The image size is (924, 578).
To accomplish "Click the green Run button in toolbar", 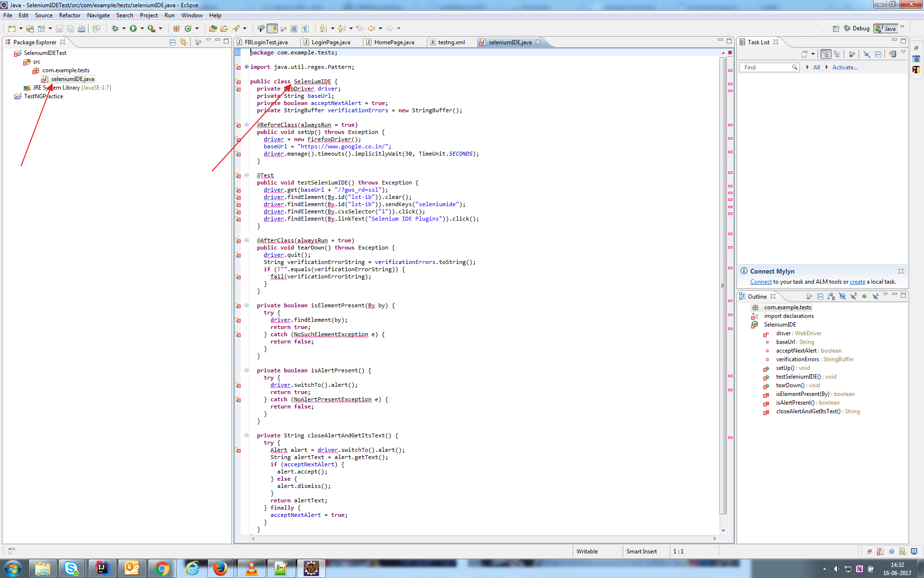I will pos(133,28).
